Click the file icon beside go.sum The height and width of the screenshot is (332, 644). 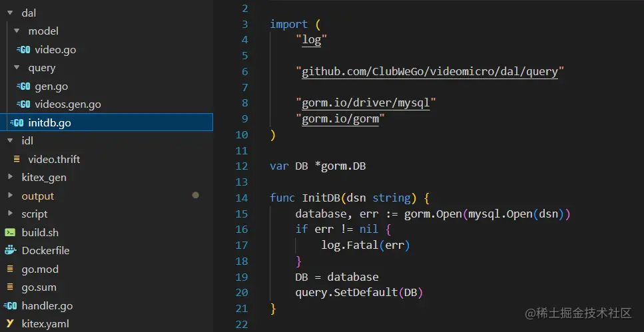coord(10,287)
